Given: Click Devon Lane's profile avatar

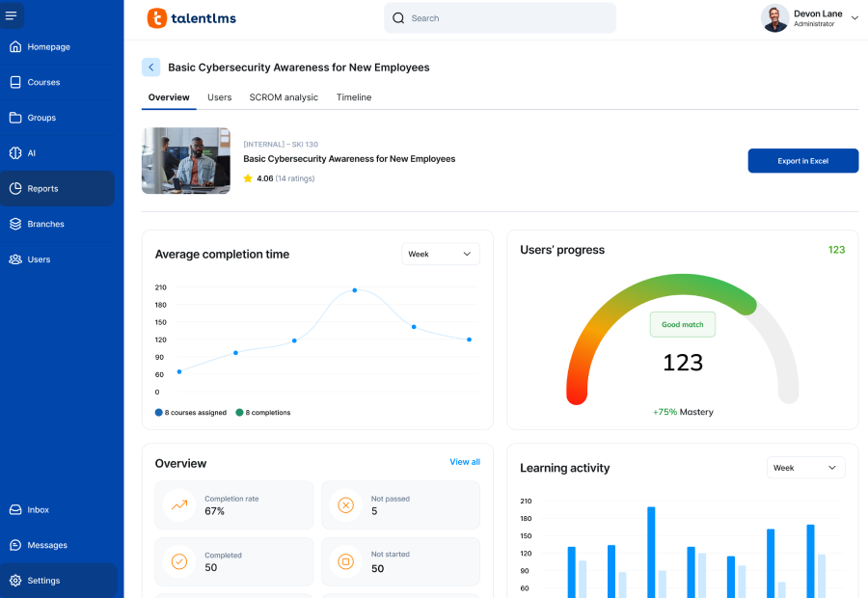Looking at the screenshot, I should point(775,18).
